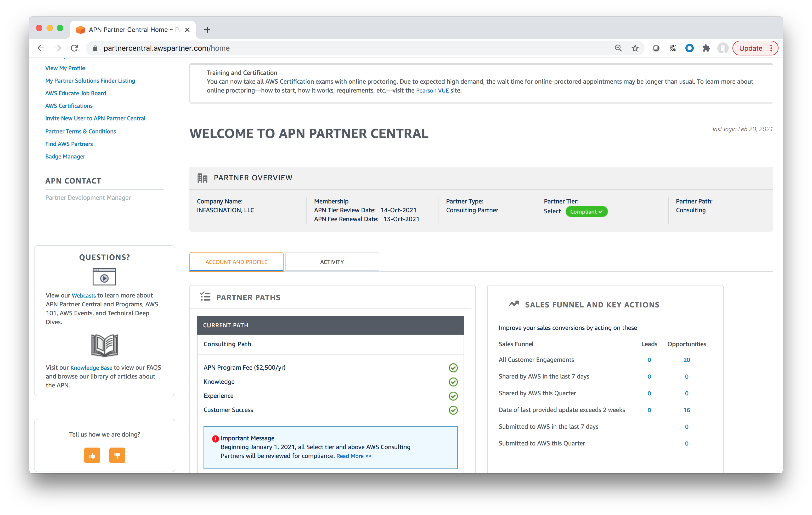Image resolution: width=812 pixels, height=515 pixels.
Task: Open Partner Terms & Conditions
Action: click(x=81, y=131)
